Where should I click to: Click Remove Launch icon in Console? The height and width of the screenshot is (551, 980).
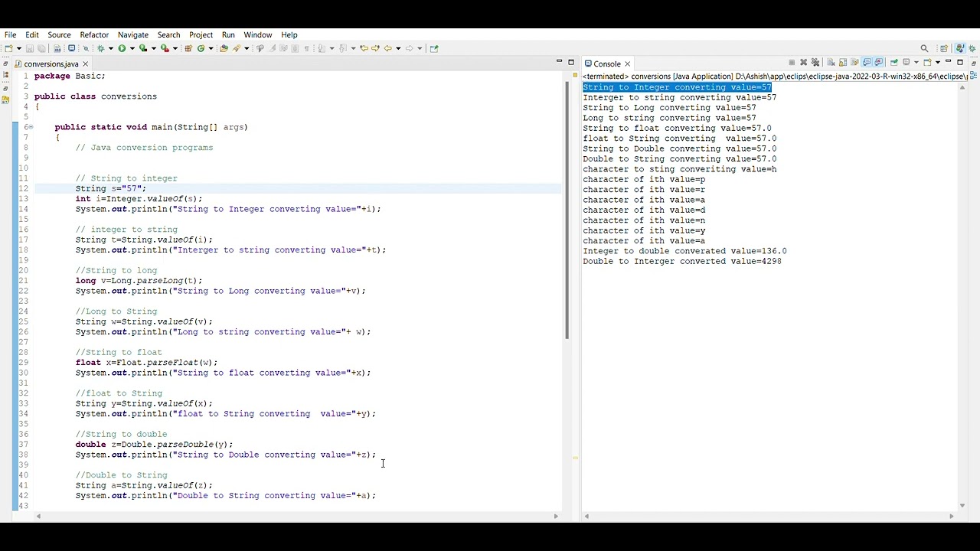(803, 62)
